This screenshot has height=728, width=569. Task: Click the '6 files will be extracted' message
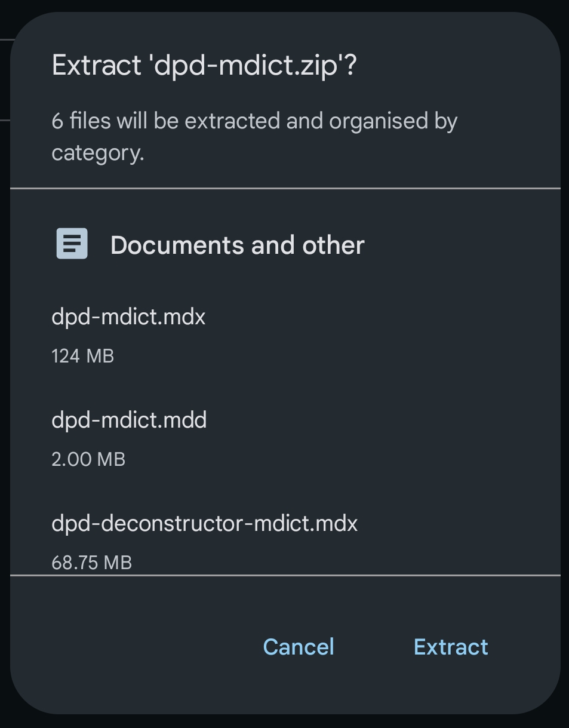tap(254, 121)
